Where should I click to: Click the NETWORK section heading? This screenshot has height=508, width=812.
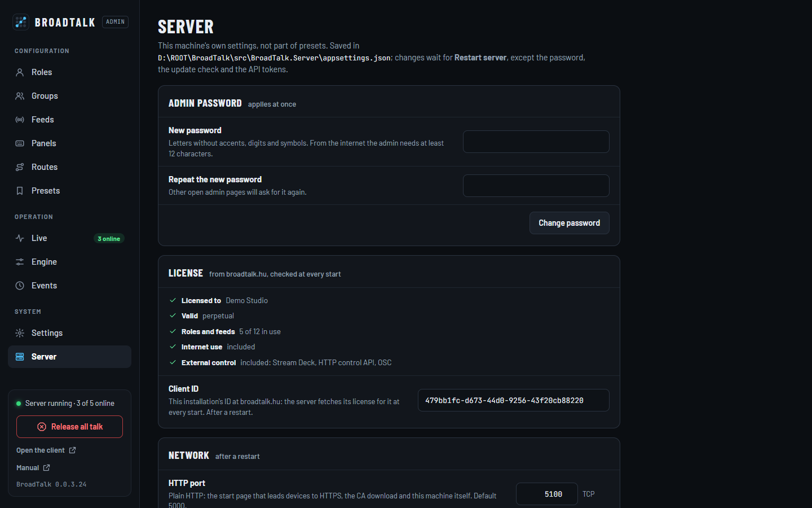pos(189,456)
